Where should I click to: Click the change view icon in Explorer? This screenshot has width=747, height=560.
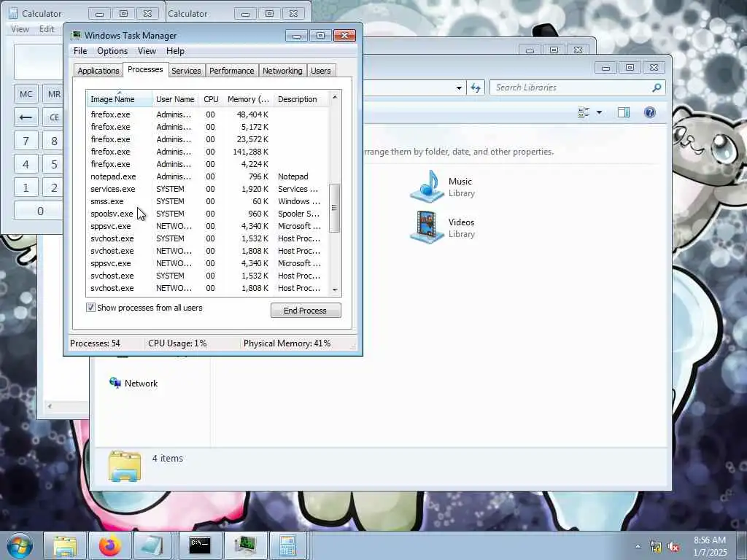[584, 112]
